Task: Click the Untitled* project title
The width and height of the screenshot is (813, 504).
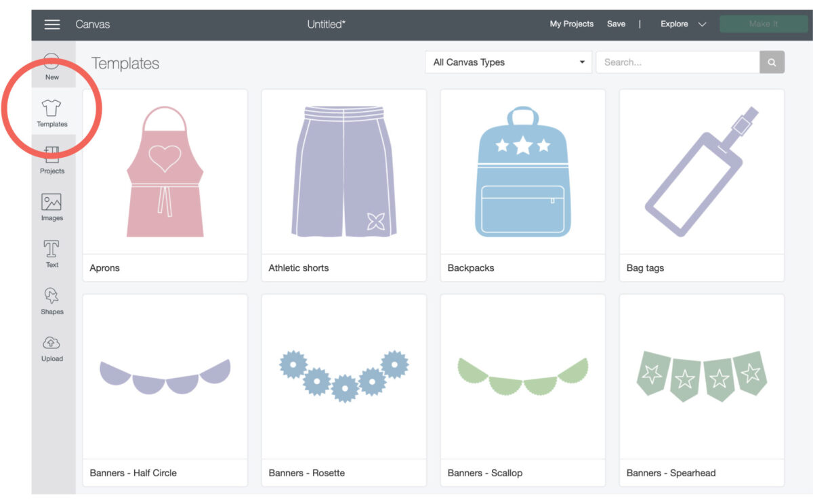Action: click(327, 24)
